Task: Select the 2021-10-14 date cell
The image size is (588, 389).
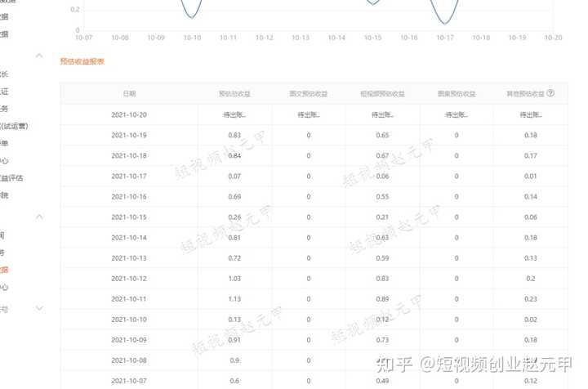Action: (129, 238)
